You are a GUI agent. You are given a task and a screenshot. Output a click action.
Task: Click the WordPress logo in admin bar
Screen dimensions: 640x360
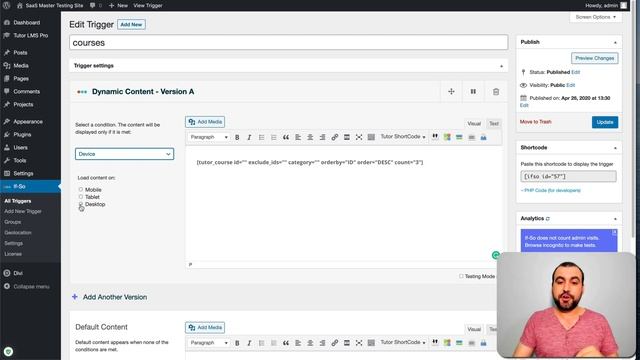coord(7,5)
